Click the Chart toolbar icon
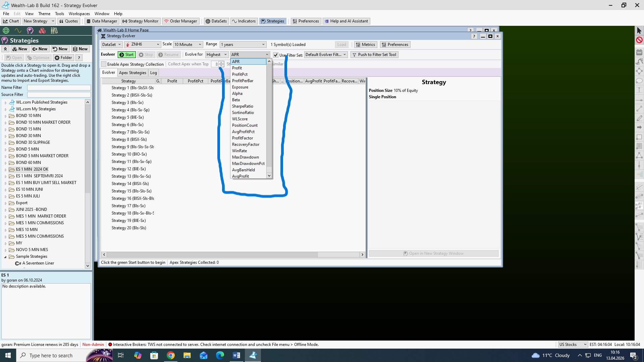This screenshot has height=362, width=644. click(x=11, y=21)
